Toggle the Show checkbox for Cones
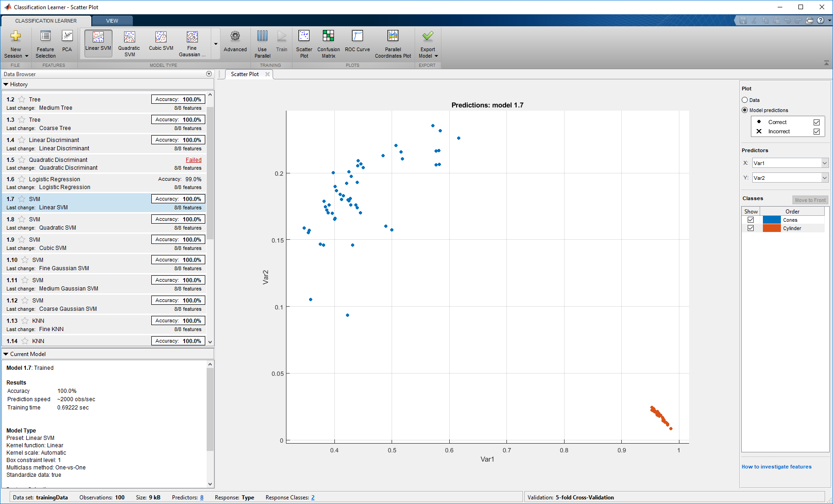833x504 pixels. [751, 220]
